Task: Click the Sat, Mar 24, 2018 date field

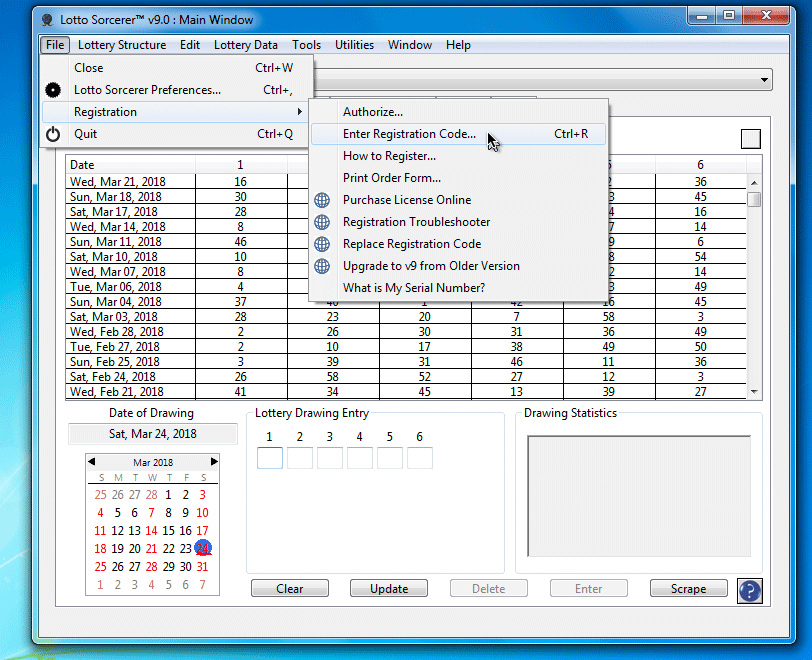Action: coord(153,434)
